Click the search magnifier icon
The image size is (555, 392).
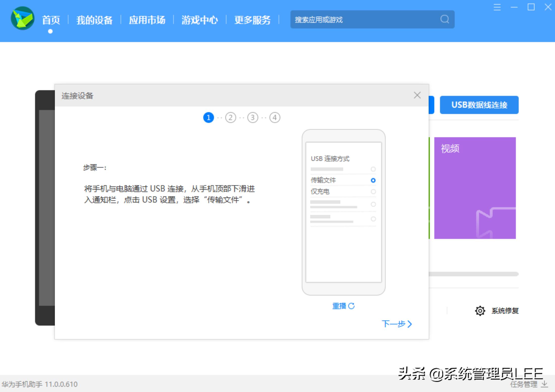(445, 19)
